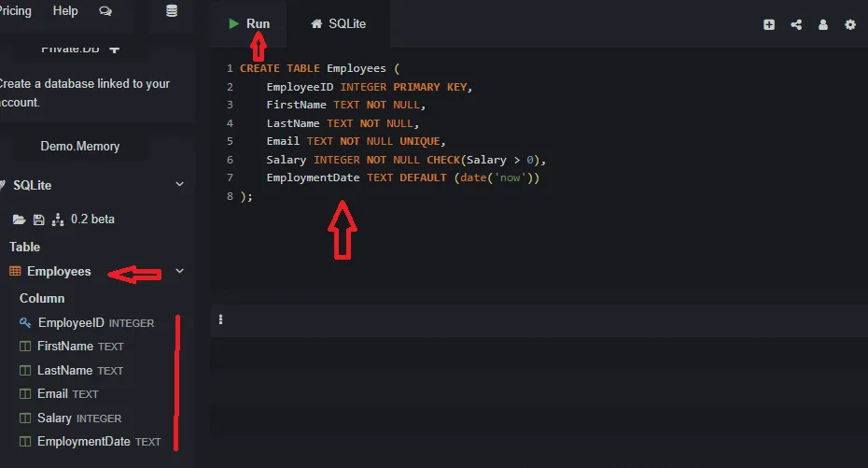Click the open folder icon under SQLite
The width and height of the screenshot is (868, 468).
point(18,220)
